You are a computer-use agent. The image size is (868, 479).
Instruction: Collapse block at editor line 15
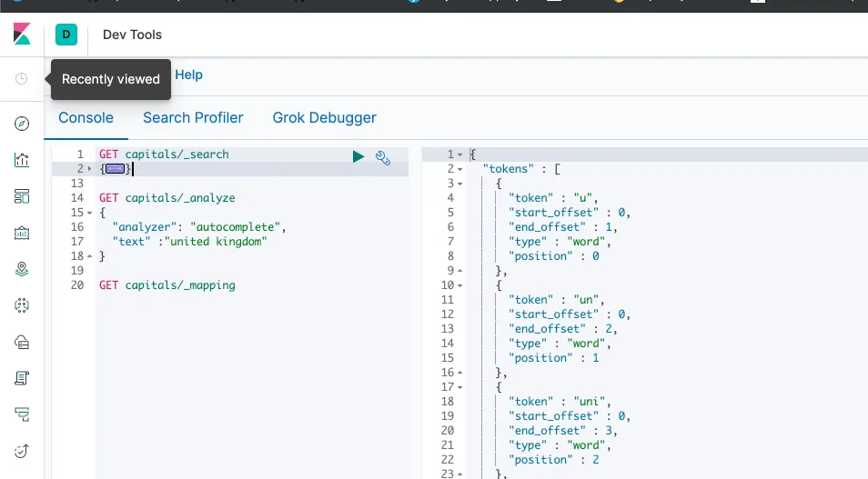[90, 213]
